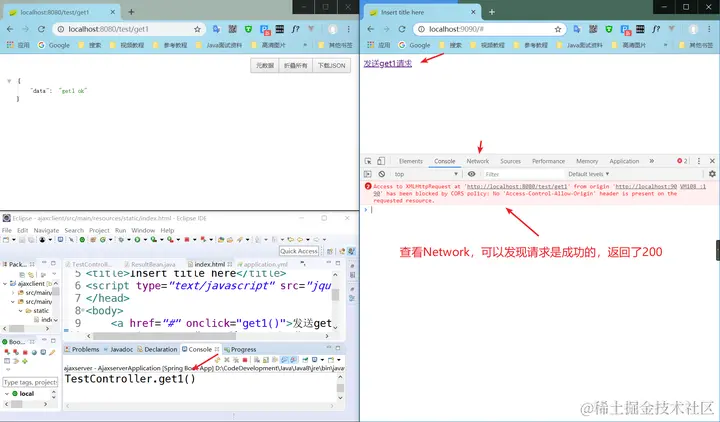Click the 折叠所有 button
Image resolution: width=720 pixels, height=422 pixels.
tap(295, 66)
